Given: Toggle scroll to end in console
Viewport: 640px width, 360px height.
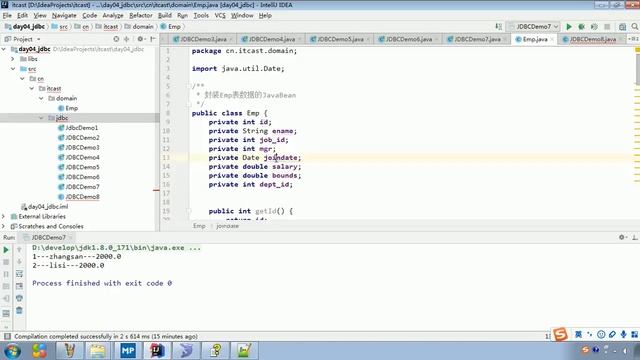Looking at the screenshot, I should click(x=19, y=286).
